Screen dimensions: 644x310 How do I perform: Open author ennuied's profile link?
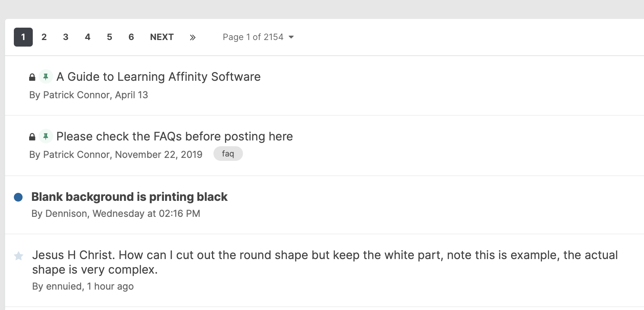(64, 286)
